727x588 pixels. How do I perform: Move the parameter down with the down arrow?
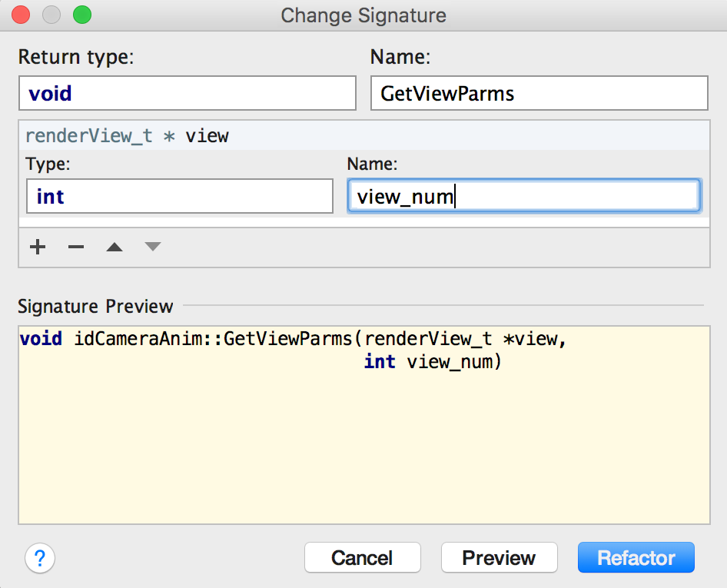point(152,246)
